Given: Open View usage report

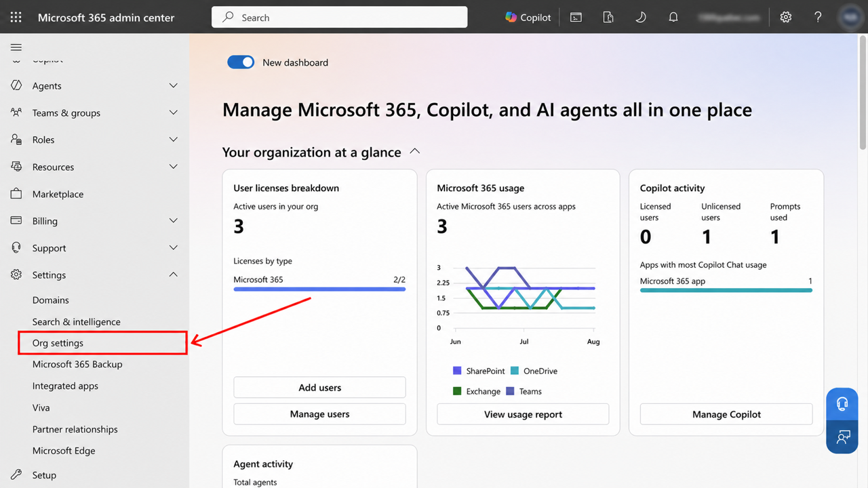Looking at the screenshot, I should point(523,414).
